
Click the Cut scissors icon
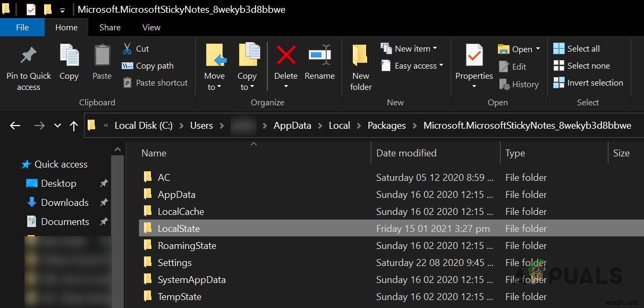[128, 49]
